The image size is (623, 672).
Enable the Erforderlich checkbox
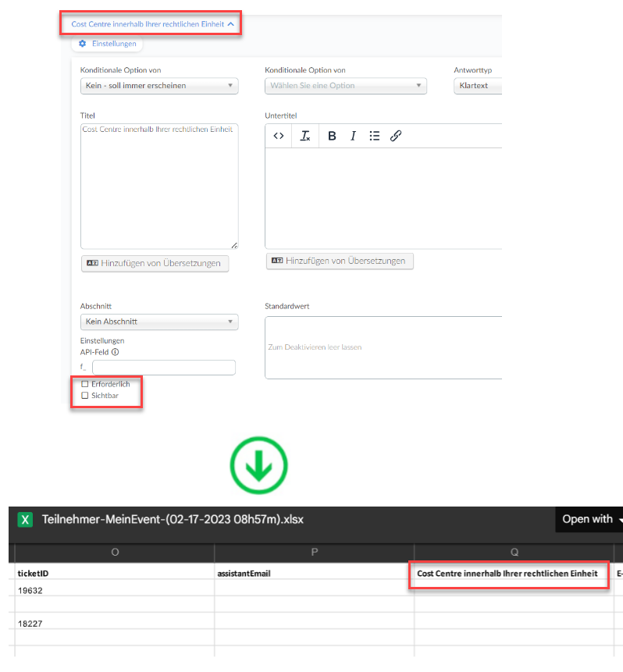tap(85, 384)
